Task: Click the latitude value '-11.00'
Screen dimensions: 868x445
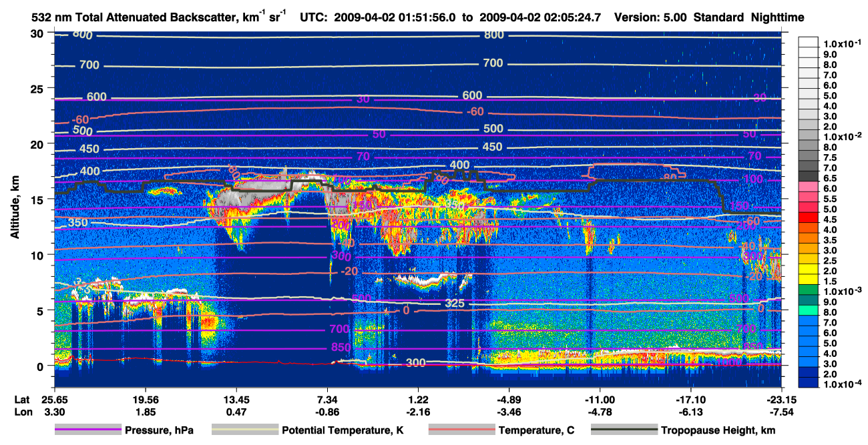Action: [600, 400]
